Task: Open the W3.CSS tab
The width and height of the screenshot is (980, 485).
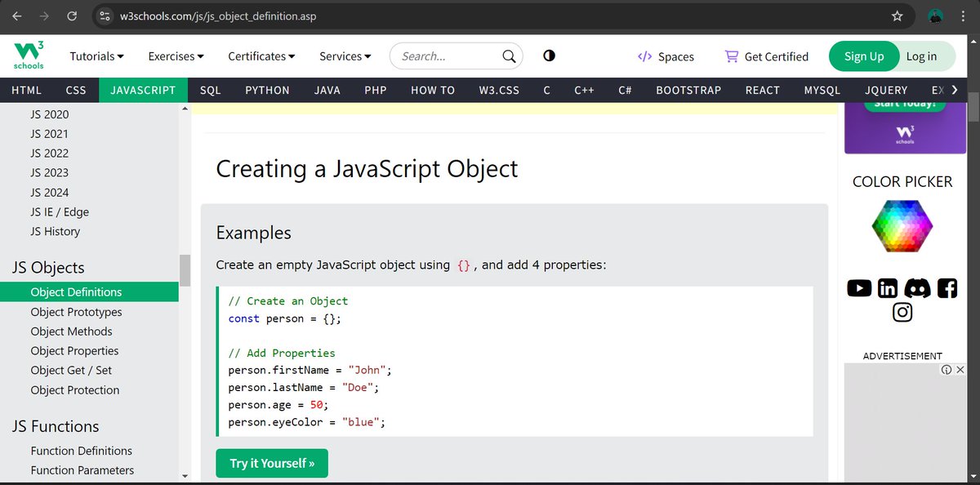Action: coord(499,90)
